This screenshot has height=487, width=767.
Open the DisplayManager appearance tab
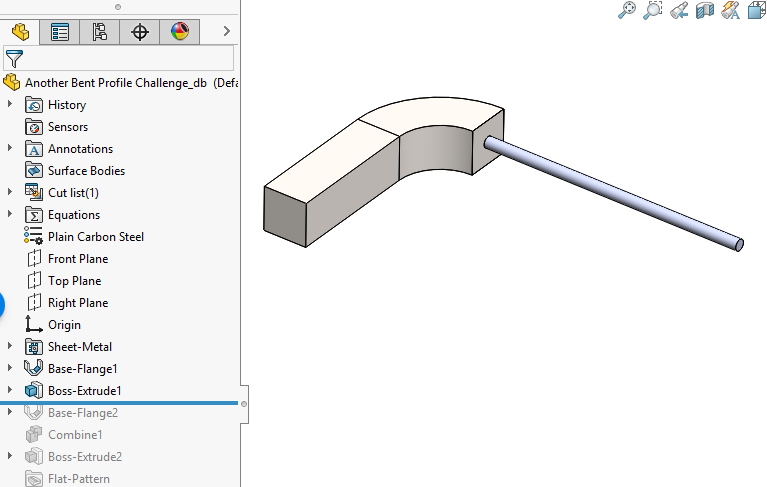pos(180,32)
